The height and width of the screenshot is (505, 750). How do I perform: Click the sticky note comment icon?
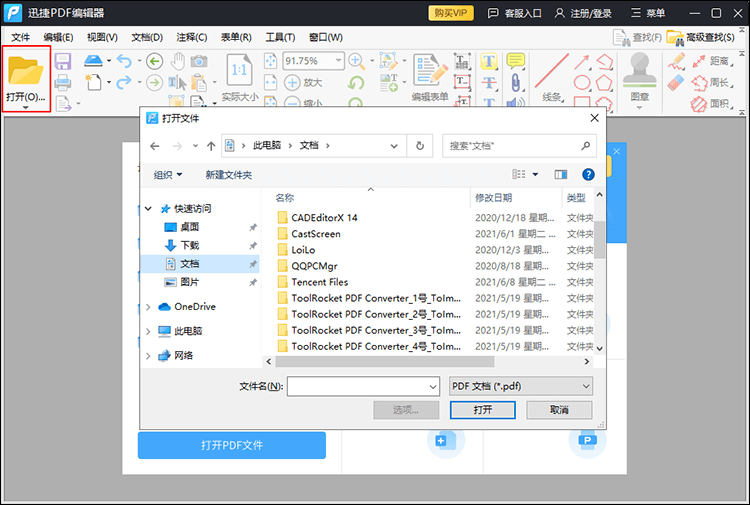pos(516,61)
